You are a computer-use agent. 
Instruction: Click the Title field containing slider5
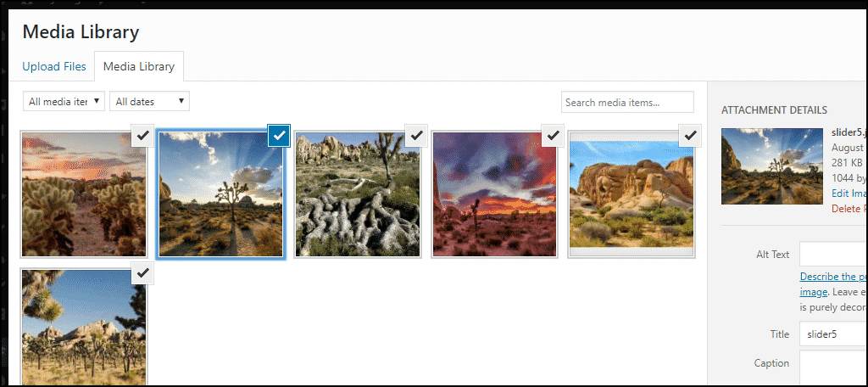click(x=833, y=334)
